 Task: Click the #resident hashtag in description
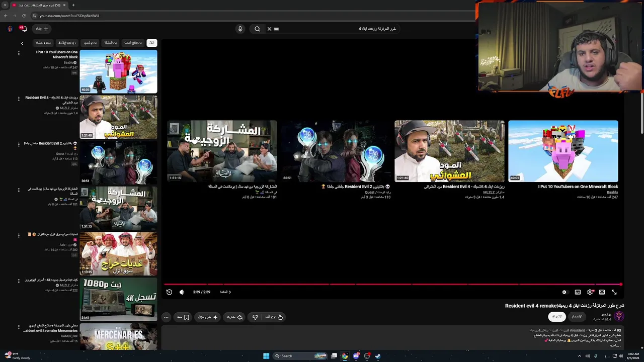point(577,330)
